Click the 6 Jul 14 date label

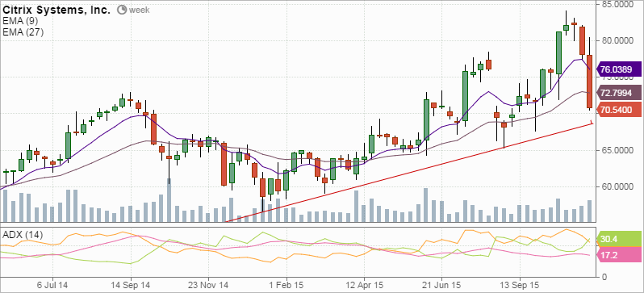(52, 284)
